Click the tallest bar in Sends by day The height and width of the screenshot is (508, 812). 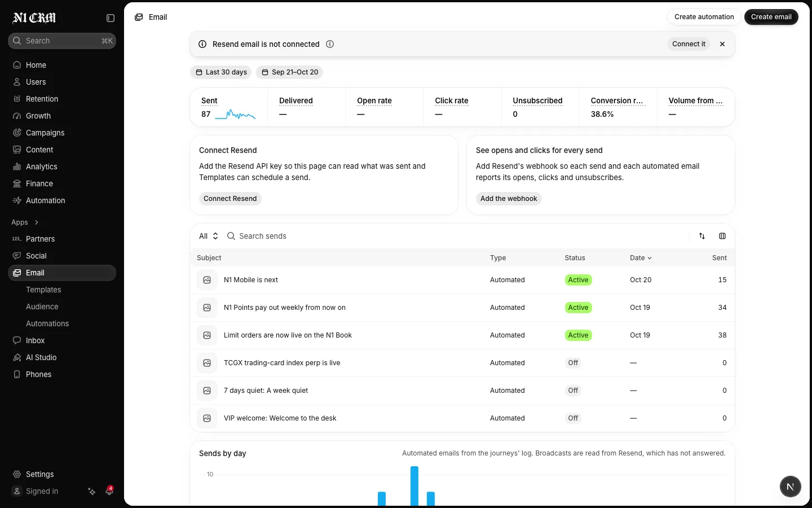414,486
